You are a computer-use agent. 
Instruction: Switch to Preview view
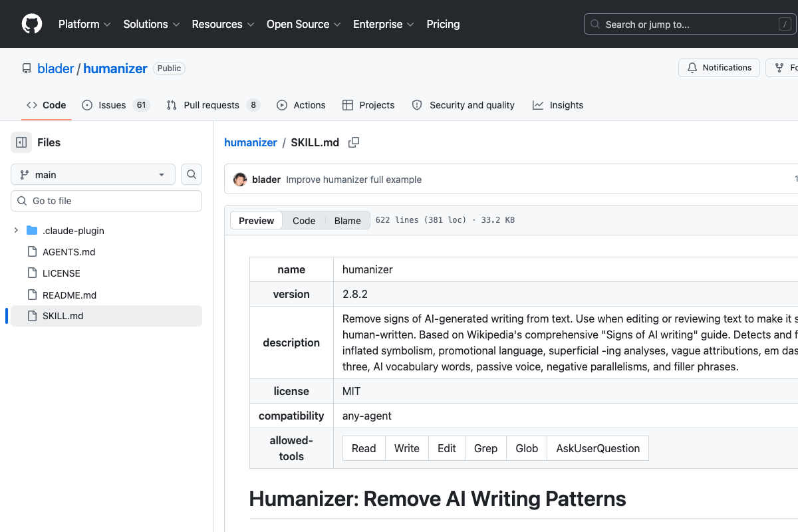tap(257, 221)
